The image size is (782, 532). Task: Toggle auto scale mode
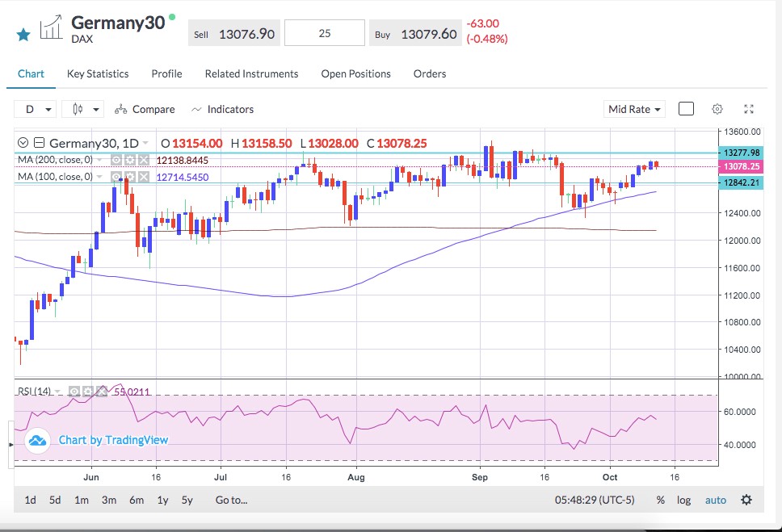pyautogui.click(x=716, y=500)
